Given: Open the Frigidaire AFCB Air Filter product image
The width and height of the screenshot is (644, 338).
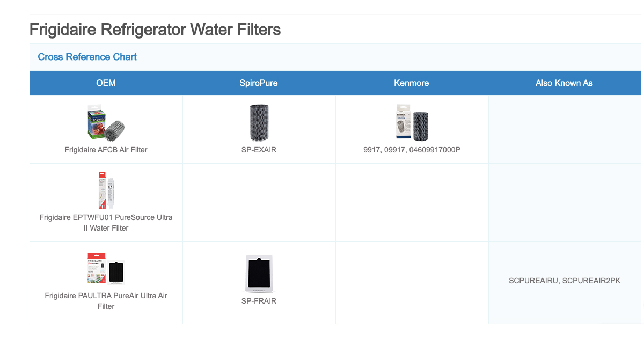Looking at the screenshot, I should click(106, 122).
